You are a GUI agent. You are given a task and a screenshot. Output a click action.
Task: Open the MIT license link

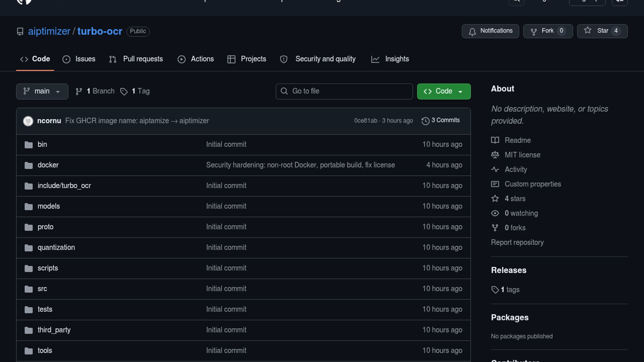pyautogui.click(x=522, y=155)
